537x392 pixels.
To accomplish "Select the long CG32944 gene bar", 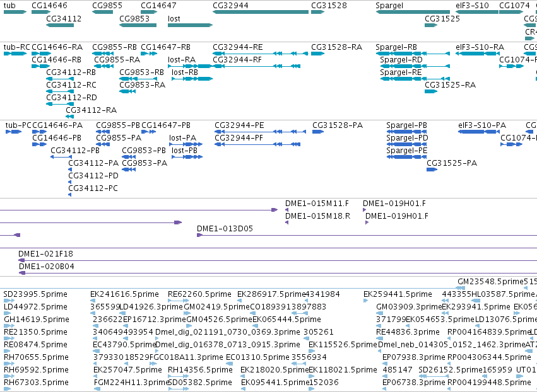I will [261, 12].
